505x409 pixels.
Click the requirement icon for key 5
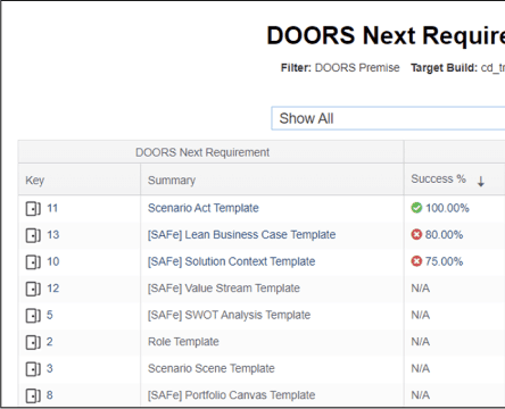(33, 315)
